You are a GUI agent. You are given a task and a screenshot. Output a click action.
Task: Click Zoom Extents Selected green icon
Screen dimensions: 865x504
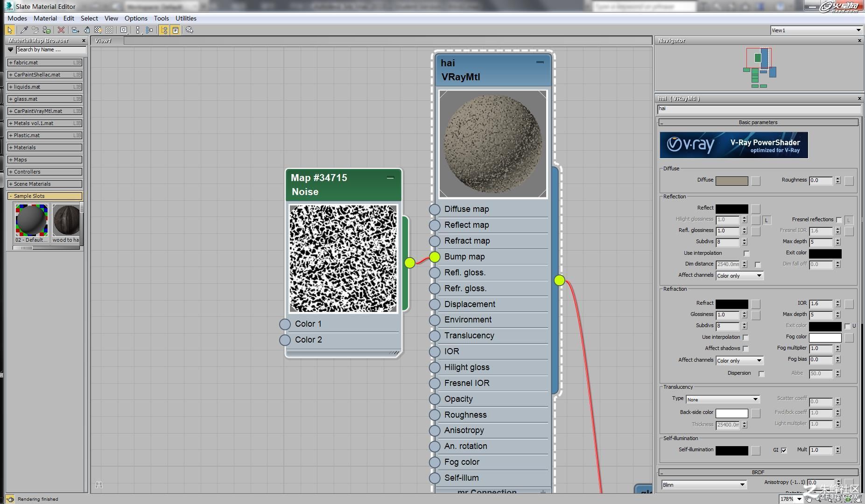point(848,499)
